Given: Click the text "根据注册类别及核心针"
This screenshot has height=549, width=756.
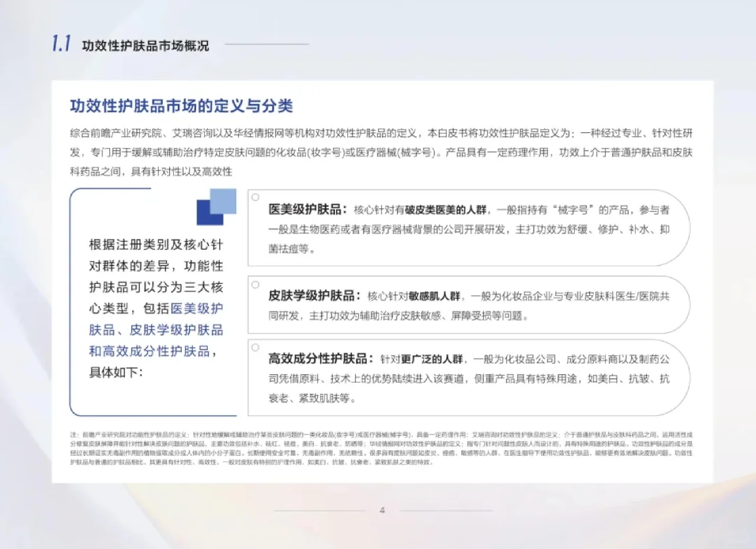Looking at the screenshot, I should [x=156, y=245].
